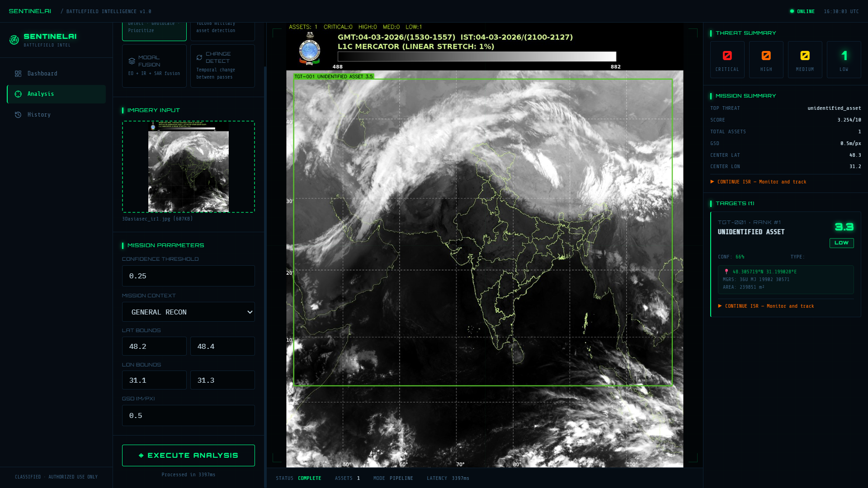Click the orange arrow in Mission Summary

(x=712, y=182)
